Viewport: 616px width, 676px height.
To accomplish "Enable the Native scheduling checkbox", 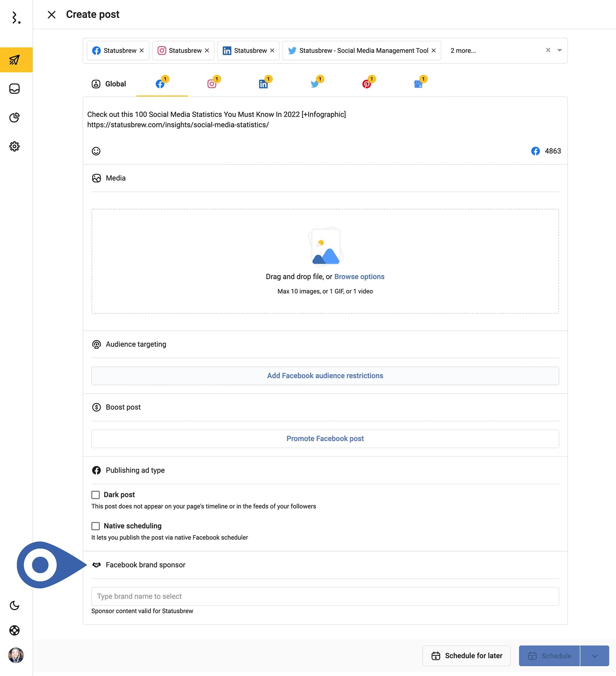I will point(96,526).
